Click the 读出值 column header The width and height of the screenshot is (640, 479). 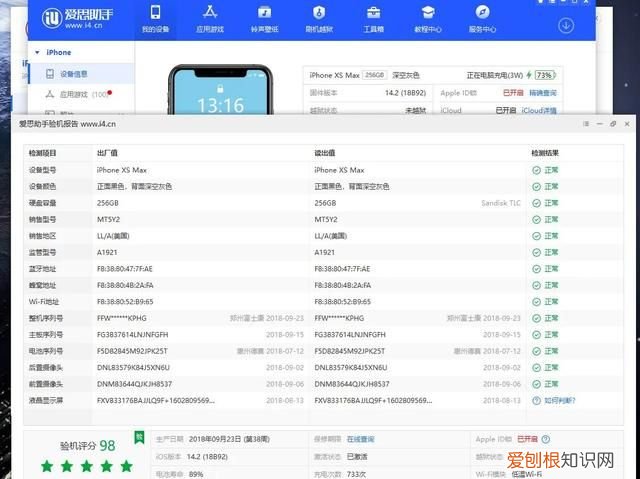click(x=325, y=153)
